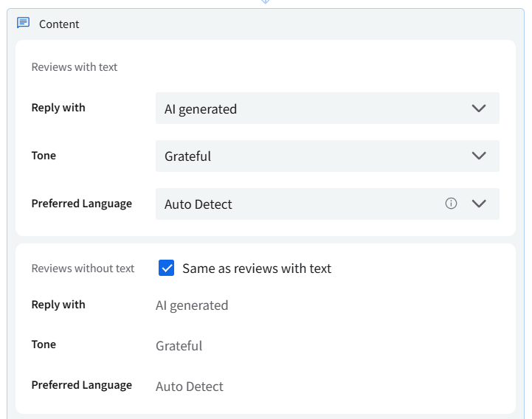
Task: Select the Content panel header title
Action: coord(59,24)
